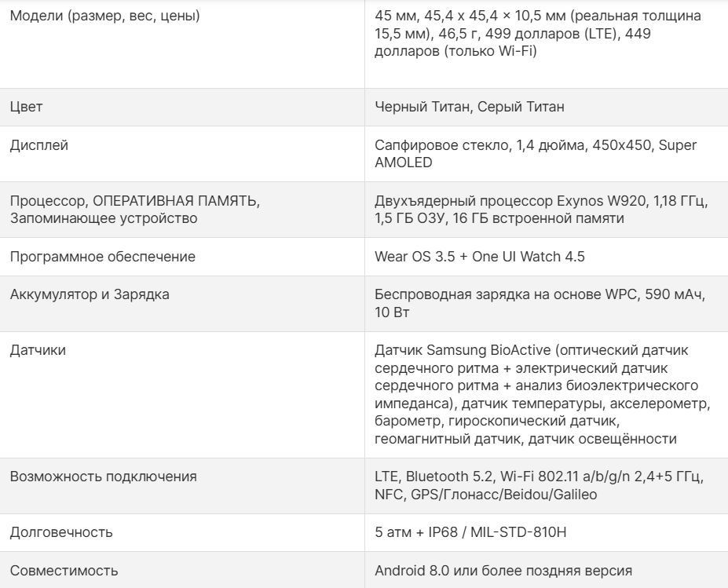Select the 'Цвет' row label

point(27,107)
